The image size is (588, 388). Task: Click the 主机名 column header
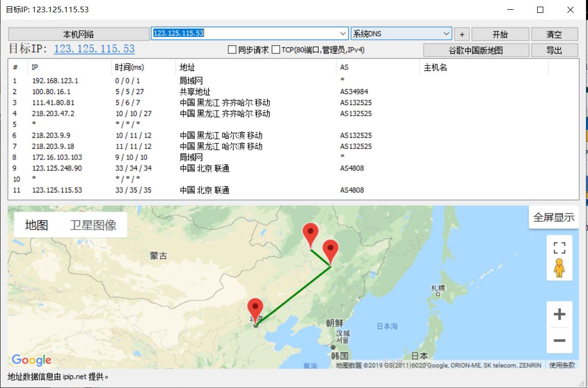tap(484, 67)
